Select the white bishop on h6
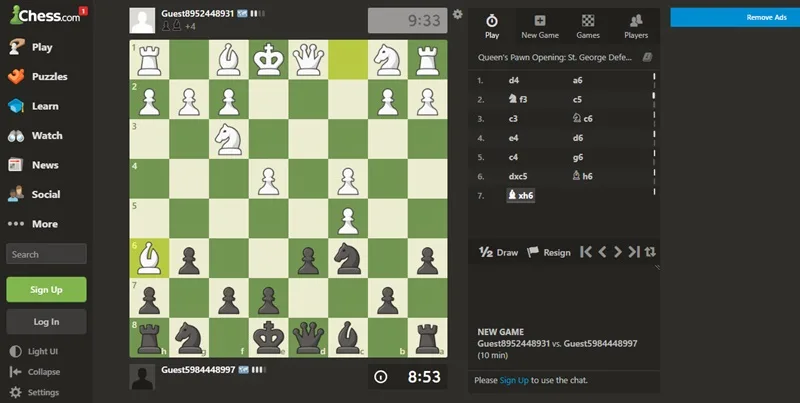800x403 pixels. [x=149, y=258]
